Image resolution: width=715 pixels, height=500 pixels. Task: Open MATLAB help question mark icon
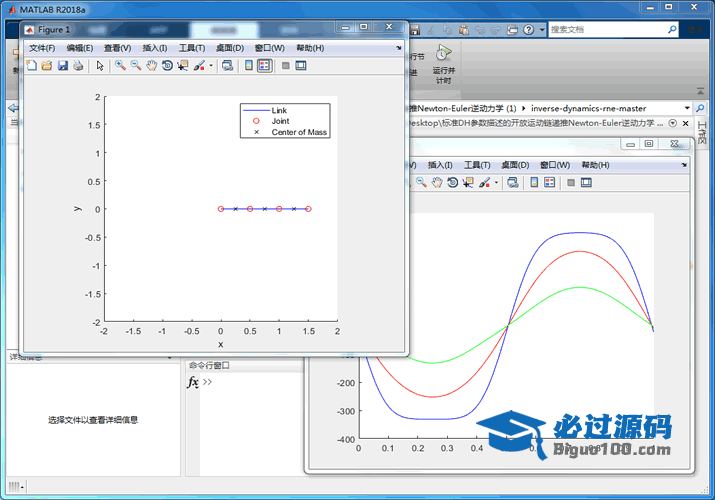click(x=528, y=30)
